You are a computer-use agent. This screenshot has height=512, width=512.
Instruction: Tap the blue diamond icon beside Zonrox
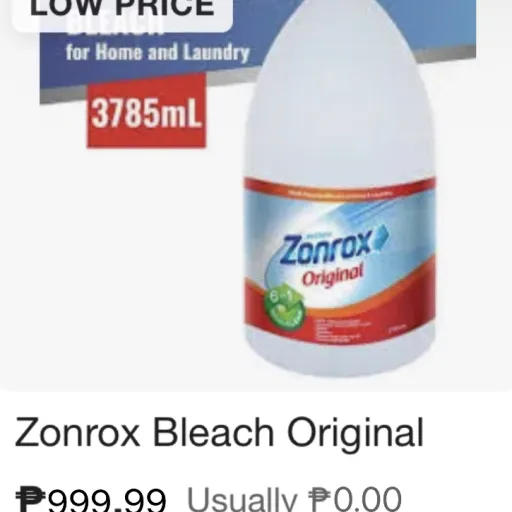(381, 236)
